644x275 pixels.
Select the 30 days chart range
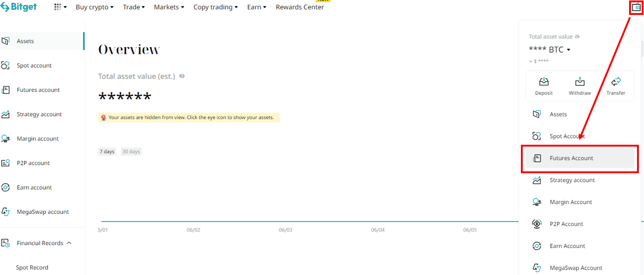(131, 152)
